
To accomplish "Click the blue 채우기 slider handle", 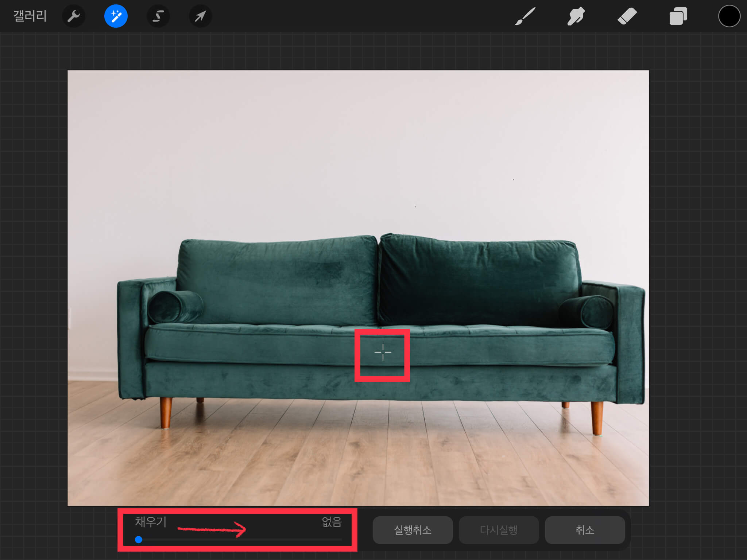I will click(x=139, y=540).
